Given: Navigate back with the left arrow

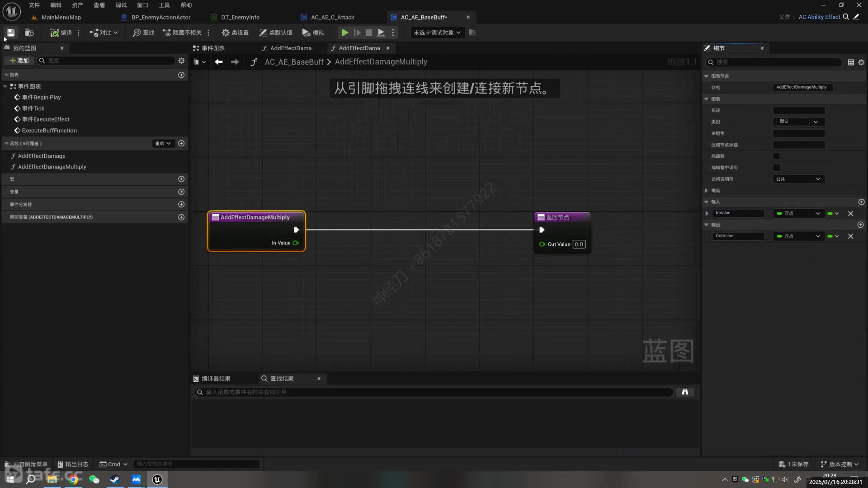Looking at the screenshot, I should point(219,62).
